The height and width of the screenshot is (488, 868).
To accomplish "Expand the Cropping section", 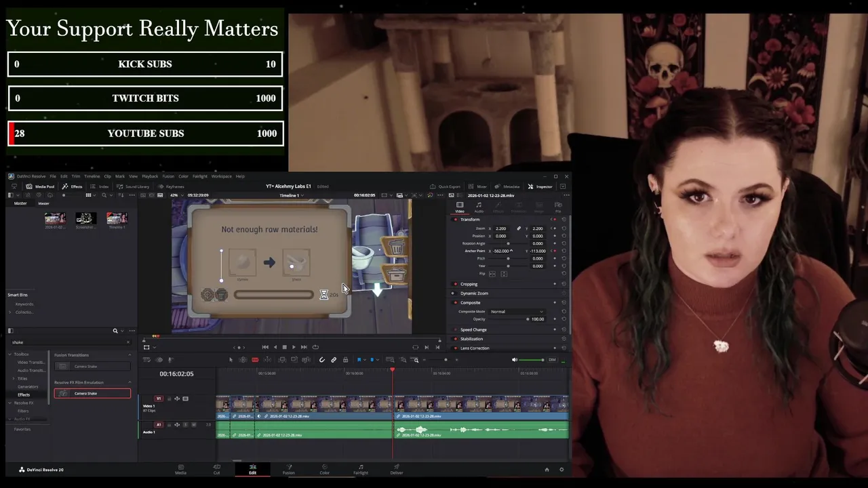I will (469, 284).
